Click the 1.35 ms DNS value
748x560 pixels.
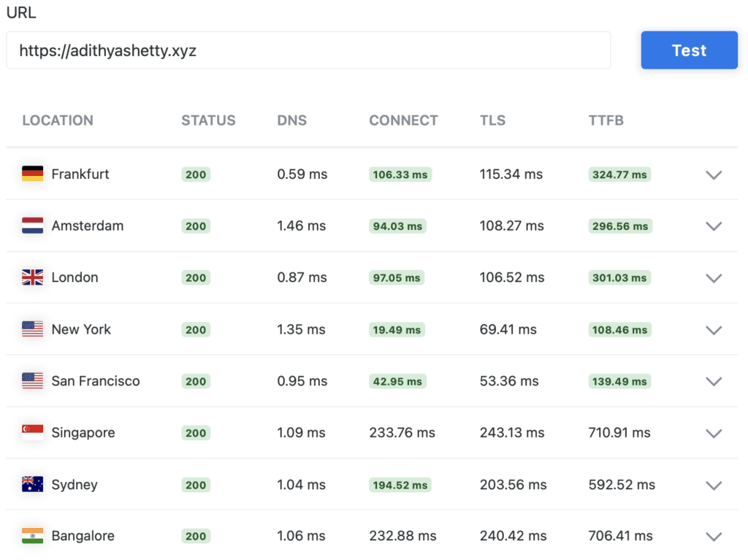[301, 329]
